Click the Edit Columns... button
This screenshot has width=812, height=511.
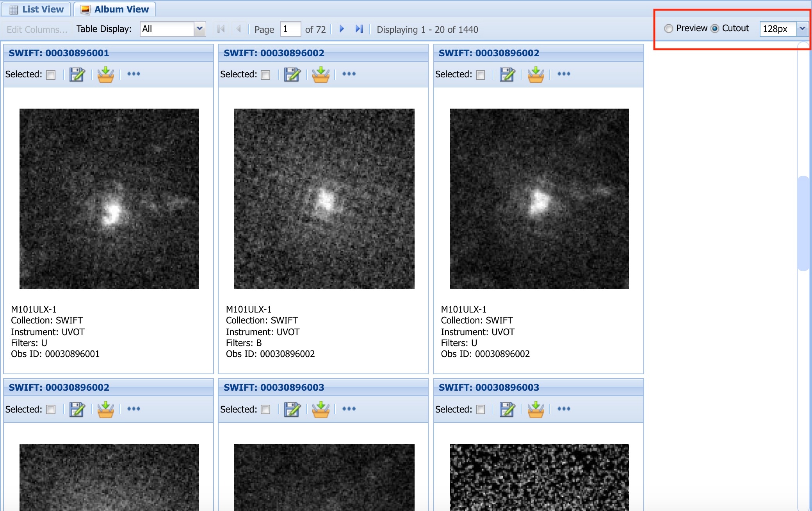click(37, 29)
